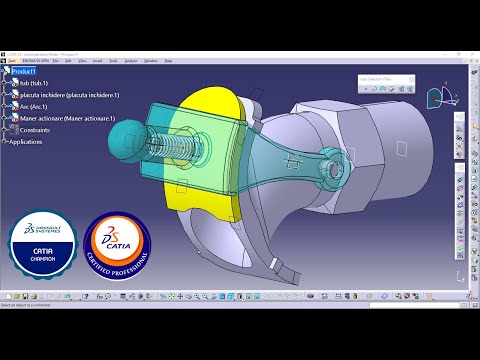Open the Start menu in the menu bar
The image size is (480, 360).
(x=12, y=61)
